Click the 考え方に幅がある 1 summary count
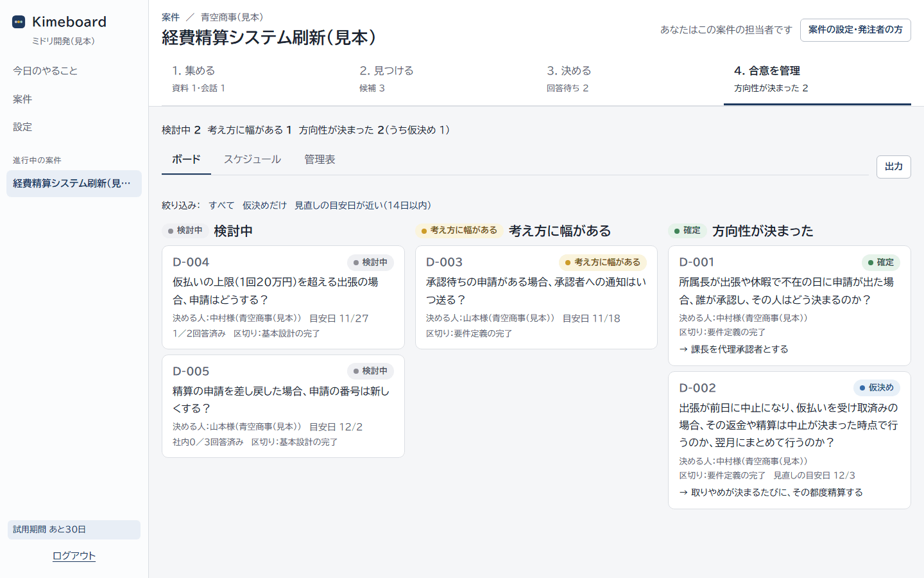Viewport: 924px width, 578px height. click(250, 130)
